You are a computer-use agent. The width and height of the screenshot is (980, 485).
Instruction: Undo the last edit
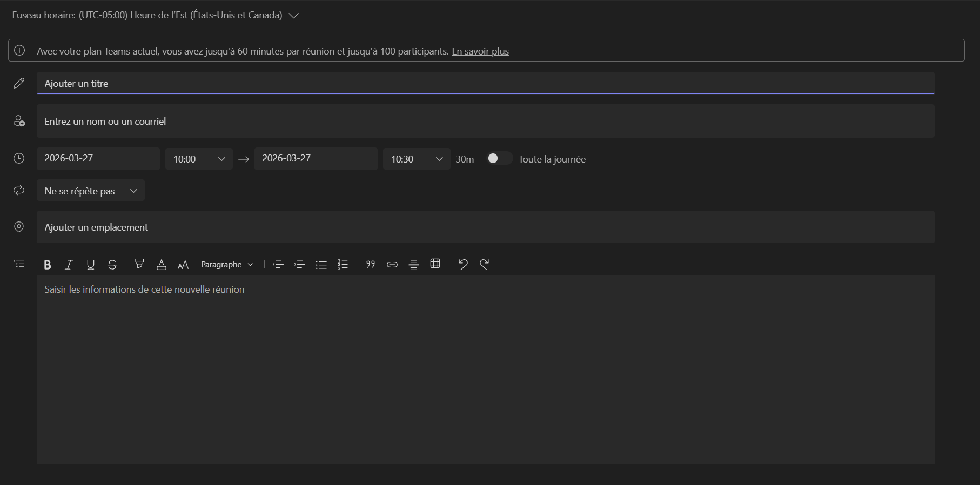point(463,264)
